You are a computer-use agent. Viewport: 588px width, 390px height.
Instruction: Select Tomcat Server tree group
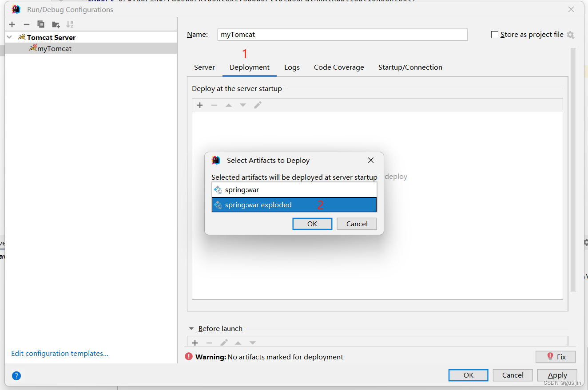coord(91,37)
